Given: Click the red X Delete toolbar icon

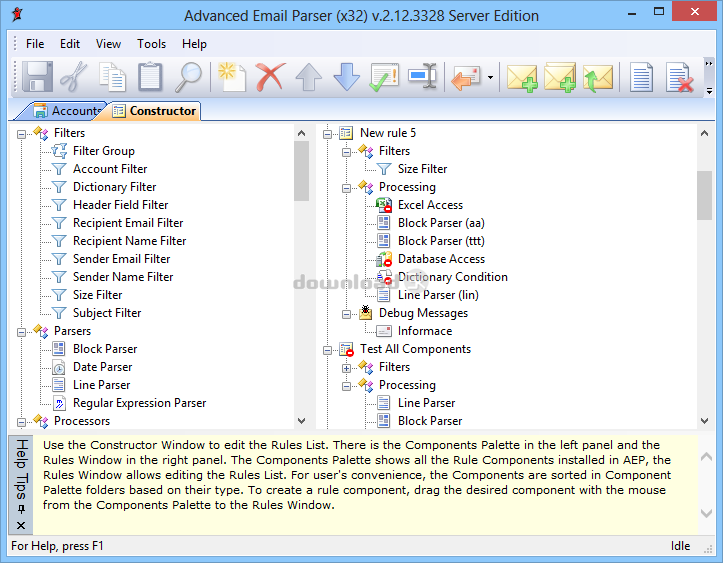Looking at the screenshot, I should [270, 77].
